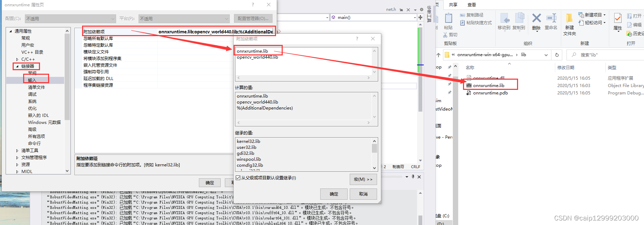The width and height of the screenshot is (644, 225).
Task: Click the Open (打开) icon in ribbon
Action: coord(630,16)
